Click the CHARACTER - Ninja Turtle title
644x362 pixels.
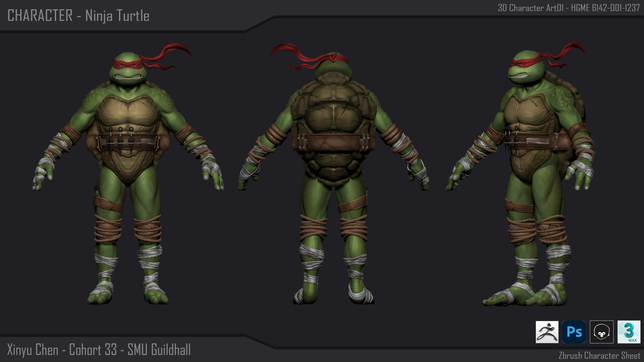(x=78, y=15)
